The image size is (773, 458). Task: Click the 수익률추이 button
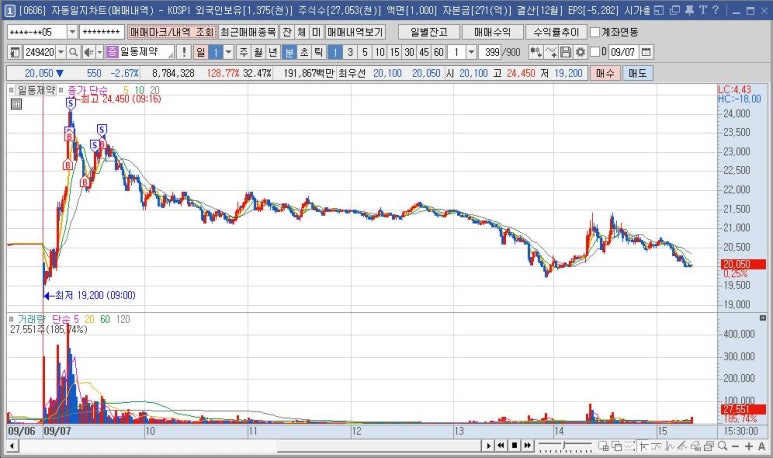[x=556, y=32]
